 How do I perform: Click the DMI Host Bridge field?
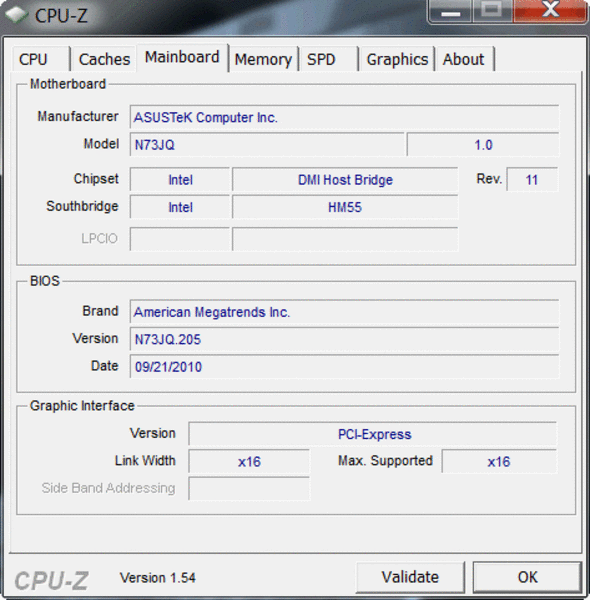pyautogui.click(x=345, y=179)
